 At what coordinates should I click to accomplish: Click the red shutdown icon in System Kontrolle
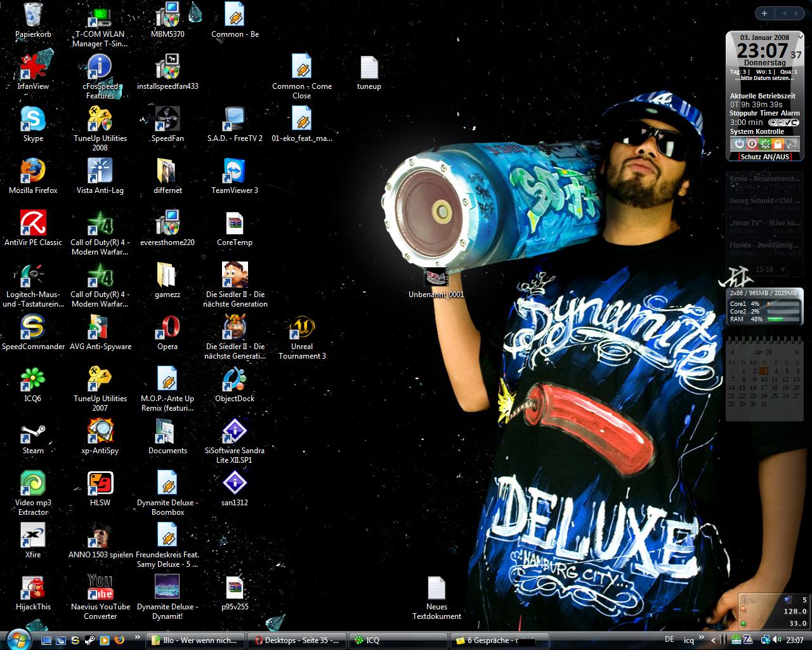pyautogui.click(x=752, y=143)
